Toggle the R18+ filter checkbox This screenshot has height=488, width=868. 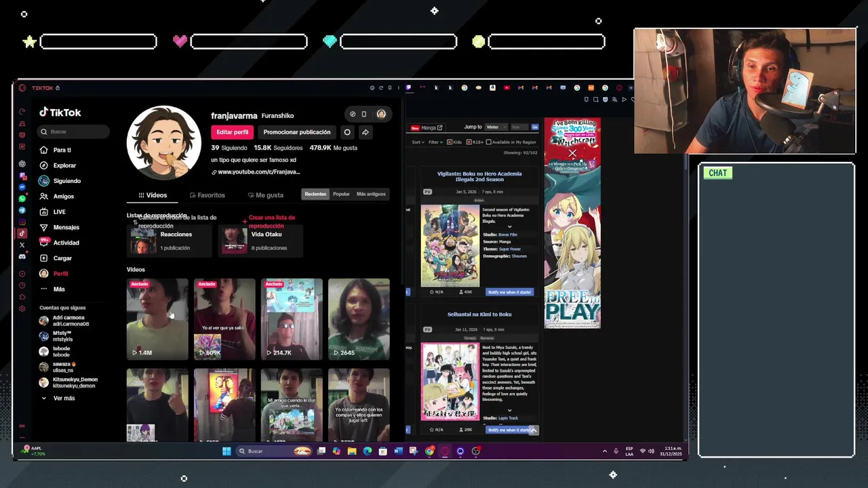pyautogui.click(x=469, y=142)
